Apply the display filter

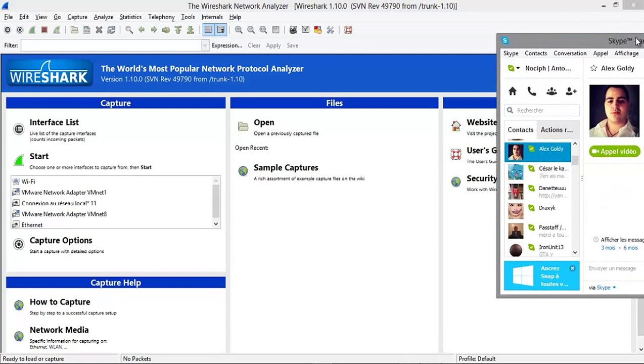pos(273,45)
